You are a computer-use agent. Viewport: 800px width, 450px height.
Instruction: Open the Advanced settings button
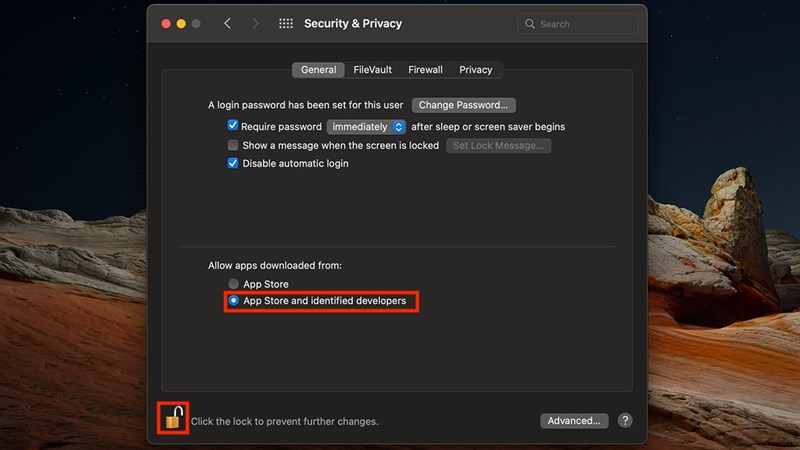(x=574, y=421)
